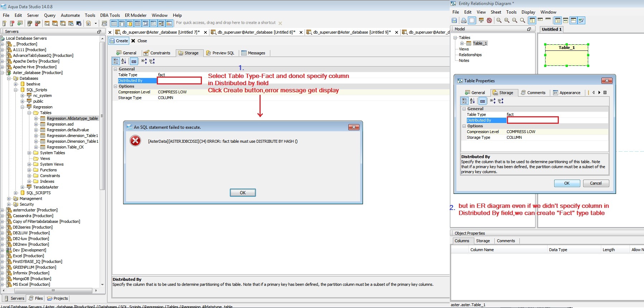Image resolution: width=644 pixels, height=308 pixels.
Task: Click the Regression.asd table icon in Servers tree
Action: click(43, 124)
